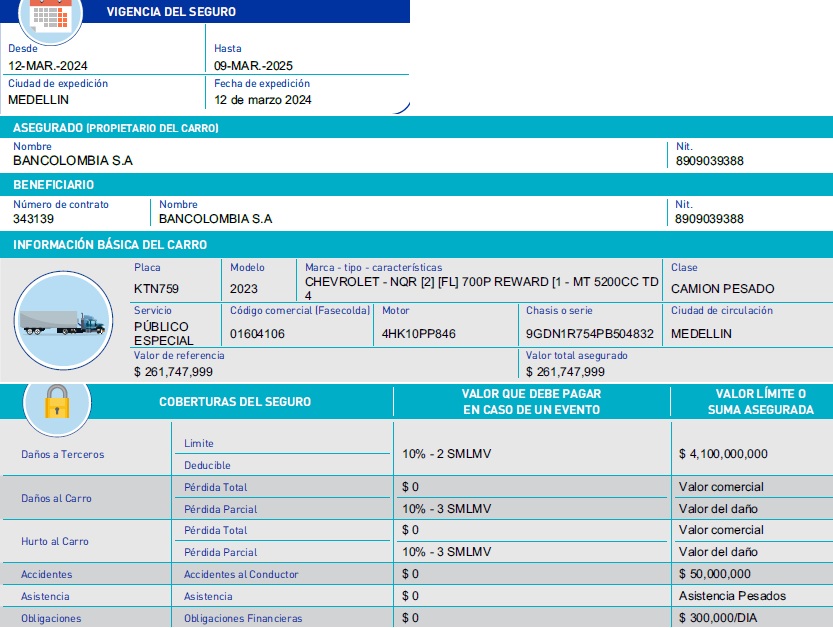Select the license plate value KTN759
Viewport: 833px width, 628px height.
click(x=156, y=289)
